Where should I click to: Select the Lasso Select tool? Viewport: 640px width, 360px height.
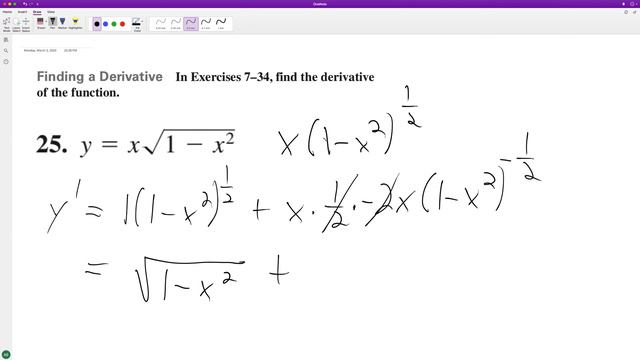tap(16, 24)
